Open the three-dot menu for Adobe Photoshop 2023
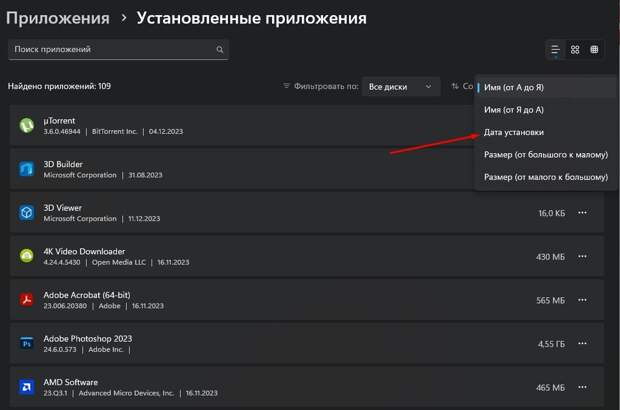 pos(583,343)
